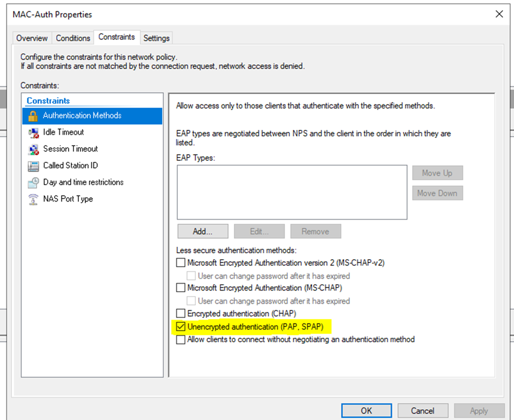Click inside the EAP Types list box
The width and height of the screenshot is (514, 420).
292,192
